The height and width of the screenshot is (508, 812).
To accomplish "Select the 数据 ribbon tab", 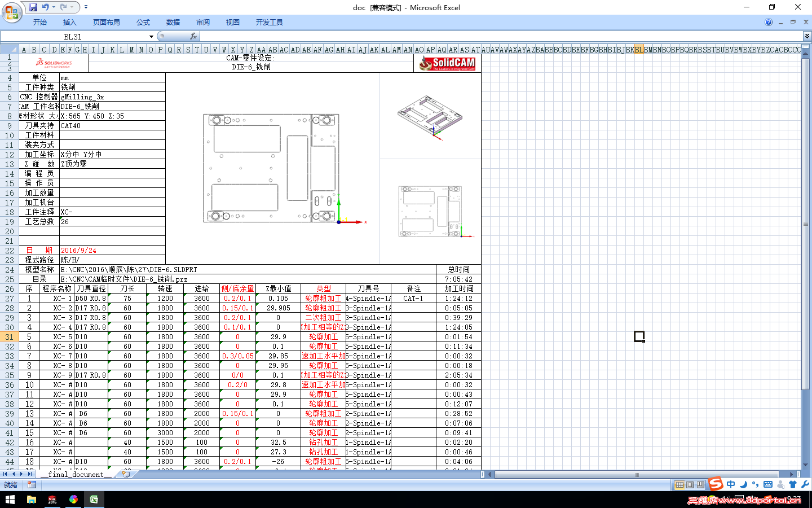I will coord(173,23).
